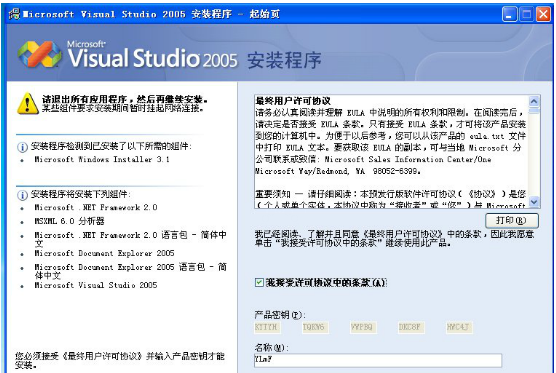Click the fourth product key field DKC8F
556x373 pixels.
click(411, 327)
